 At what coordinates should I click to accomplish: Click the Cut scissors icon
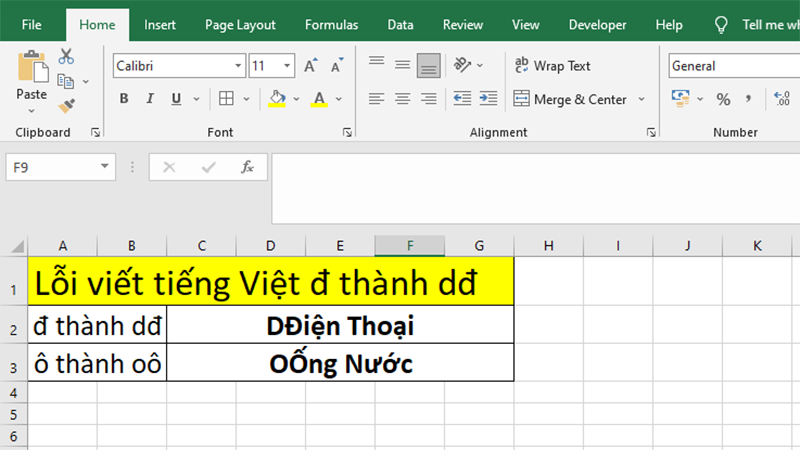[x=66, y=57]
